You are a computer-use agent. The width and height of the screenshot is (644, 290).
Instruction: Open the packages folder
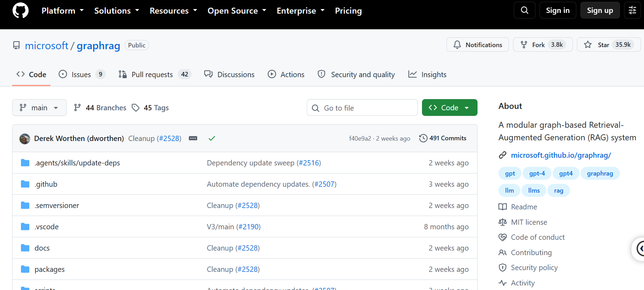[x=50, y=269]
